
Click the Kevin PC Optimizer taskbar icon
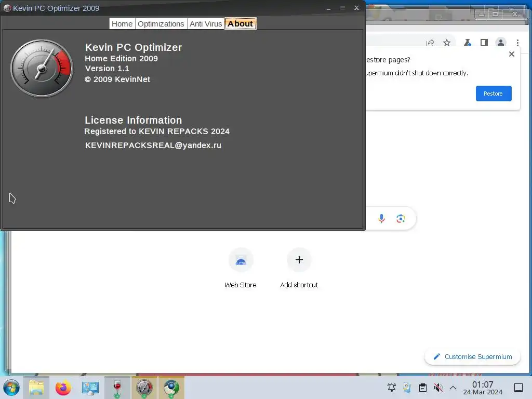(144, 388)
